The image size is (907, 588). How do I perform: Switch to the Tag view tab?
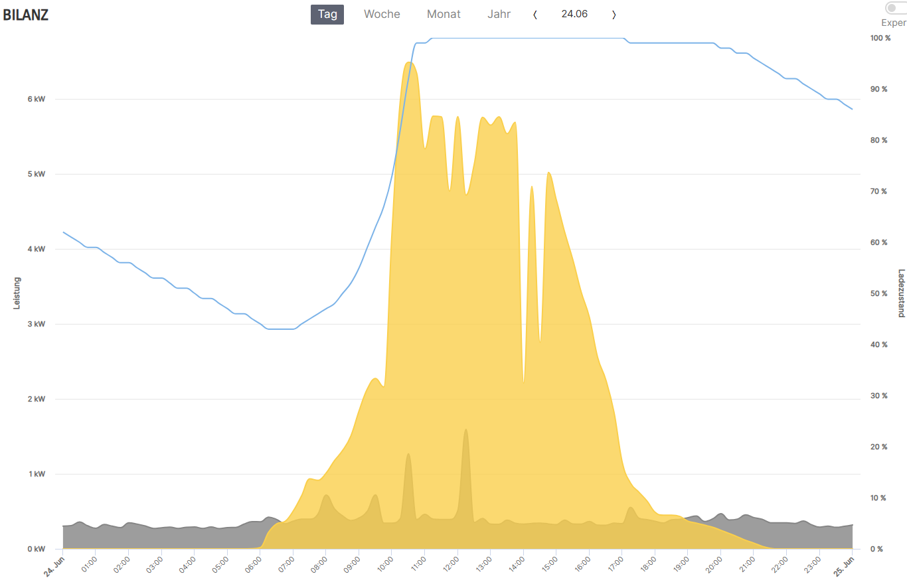coord(327,14)
